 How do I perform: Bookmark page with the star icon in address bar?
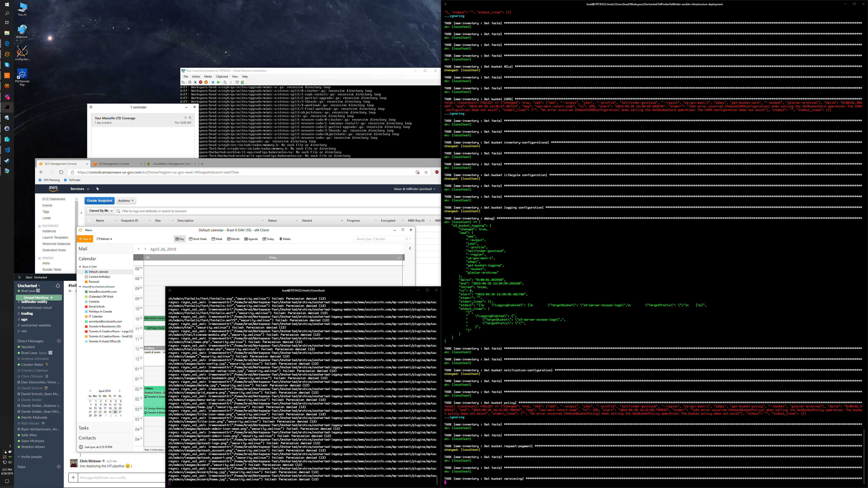click(x=426, y=172)
